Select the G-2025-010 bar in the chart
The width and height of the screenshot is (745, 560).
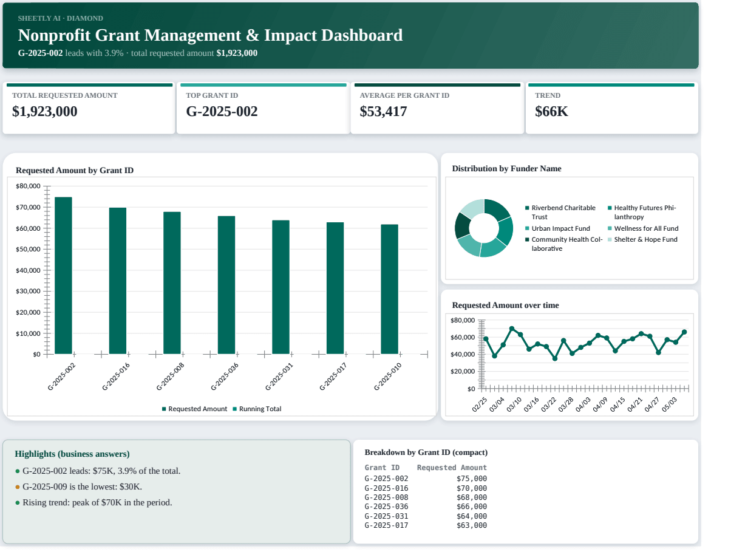coord(390,289)
